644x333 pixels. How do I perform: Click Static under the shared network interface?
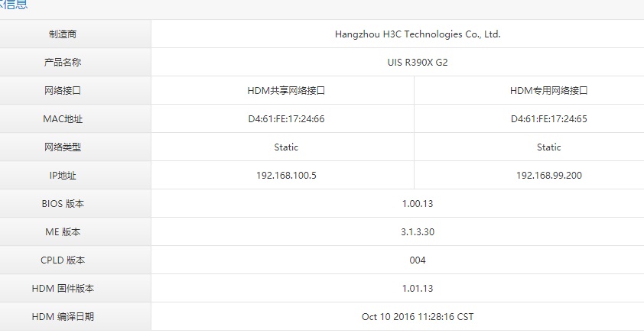click(286, 147)
